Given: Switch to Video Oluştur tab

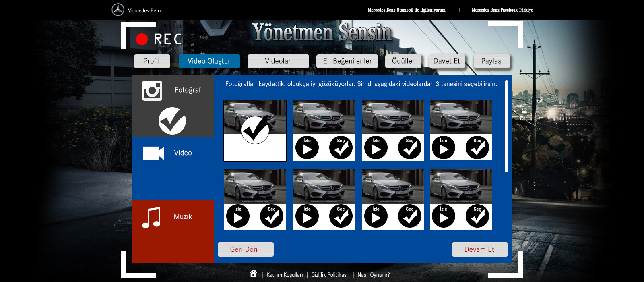Looking at the screenshot, I should 209,61.
